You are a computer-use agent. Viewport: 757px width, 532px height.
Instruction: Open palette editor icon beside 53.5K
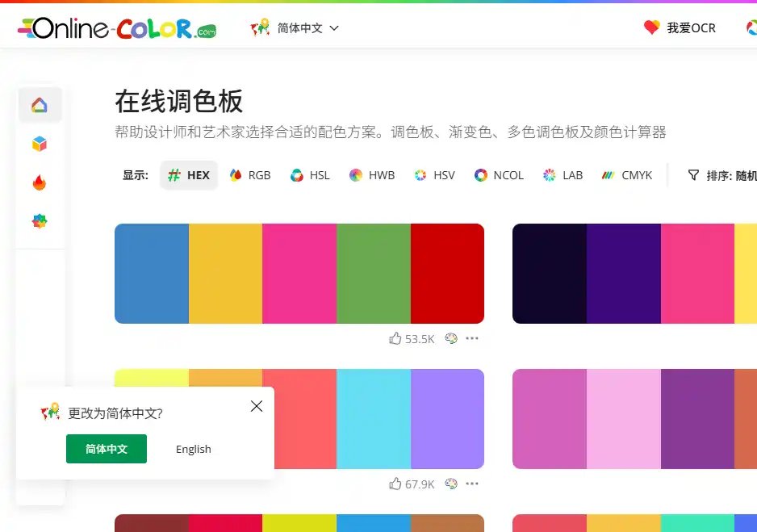point(451,338)
